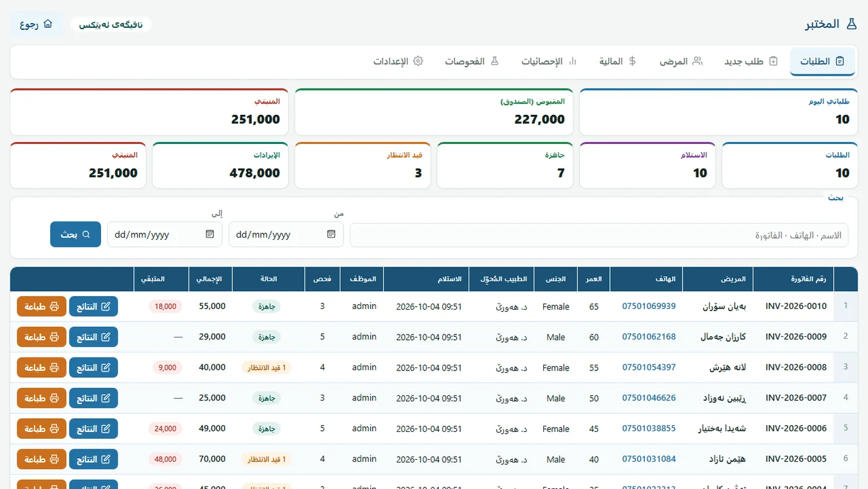The image size is (868, 489).
Task: Click the رجوع back button
Action: (x=36, y=25)
